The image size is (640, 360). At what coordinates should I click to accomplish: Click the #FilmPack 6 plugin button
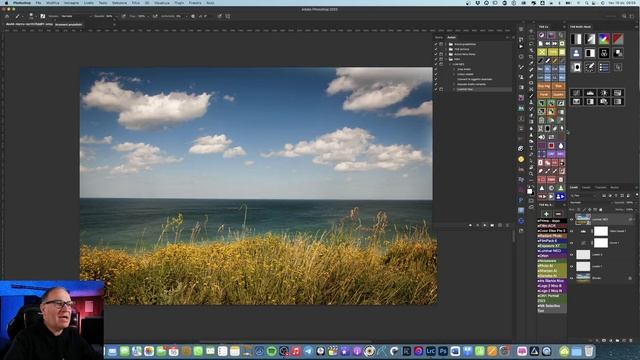[552, 241]
